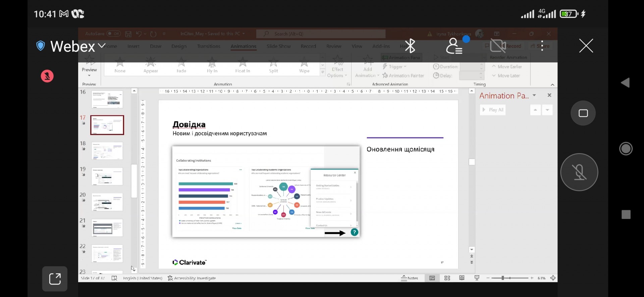
Task: Open Notes in the status bar
Action: 410,278
